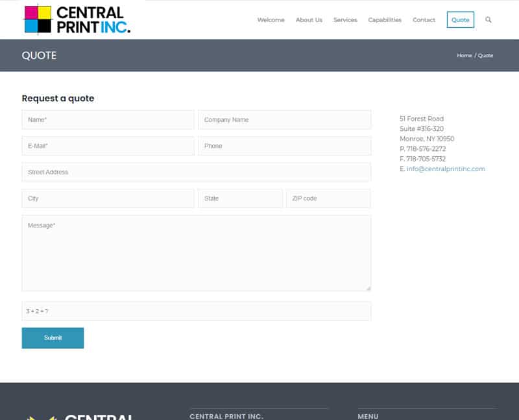Focus the Name input field
This screenshot has height=420, width=519.
[108, 120]
